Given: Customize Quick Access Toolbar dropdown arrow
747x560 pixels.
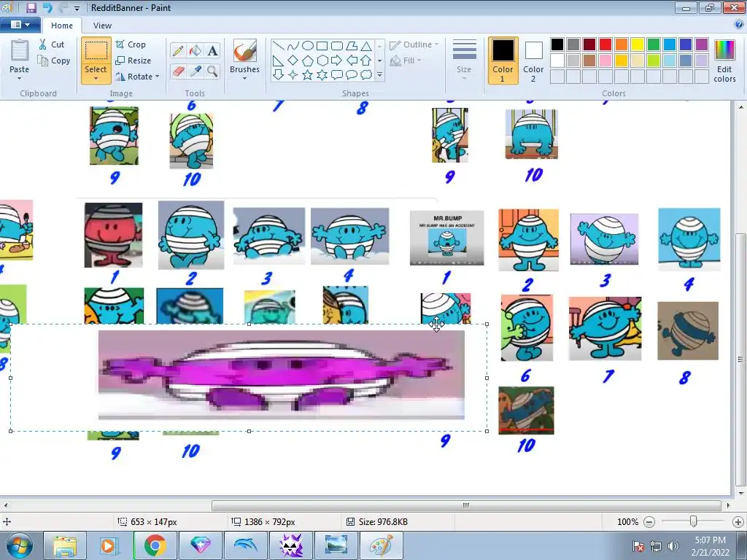Looking at the screenshot, I should tap(77, 8).
